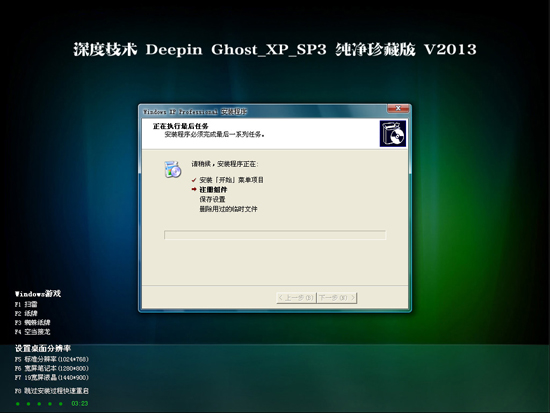This screenshot has height=413, width=550.
Task: Select the 安装「开始」菜单项目 step text
Action: (231, 180)
